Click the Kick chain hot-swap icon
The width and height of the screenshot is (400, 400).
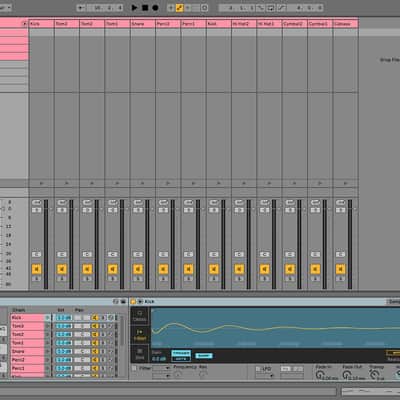click(111, 318)
